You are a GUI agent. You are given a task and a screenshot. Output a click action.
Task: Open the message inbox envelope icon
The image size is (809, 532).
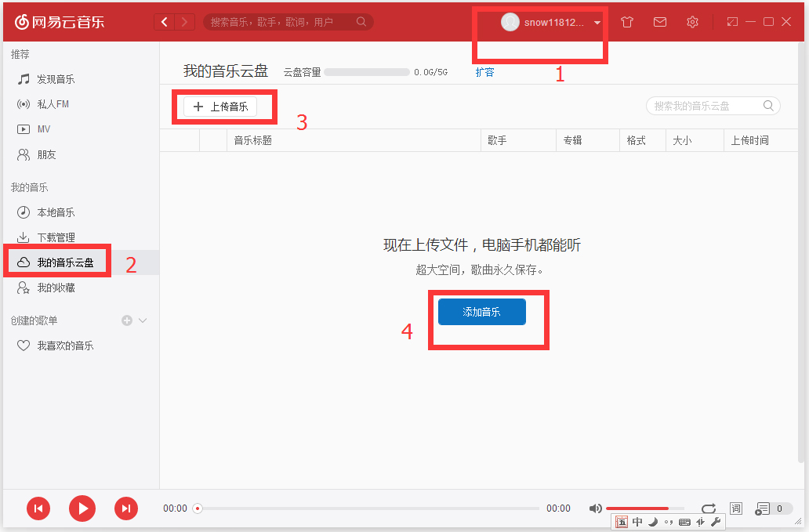pos(659,22)
